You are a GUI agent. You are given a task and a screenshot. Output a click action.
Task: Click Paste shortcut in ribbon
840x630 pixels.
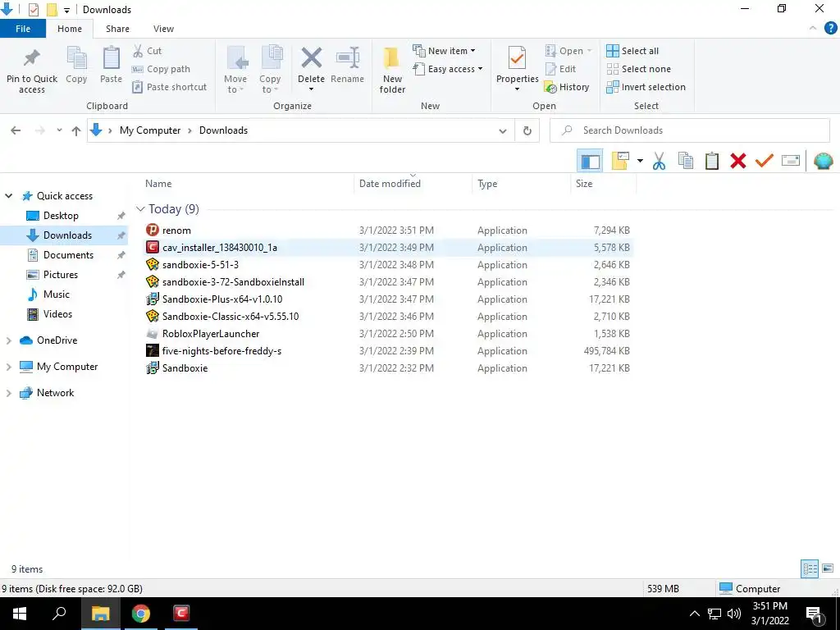169,87
